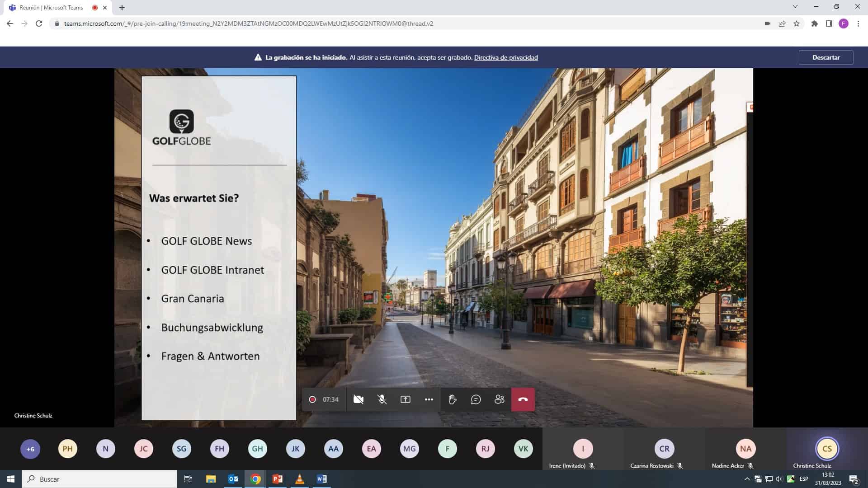Screen dimensions: 868x488
Task: Open Chrome profile avatar F
Action: 844,23
